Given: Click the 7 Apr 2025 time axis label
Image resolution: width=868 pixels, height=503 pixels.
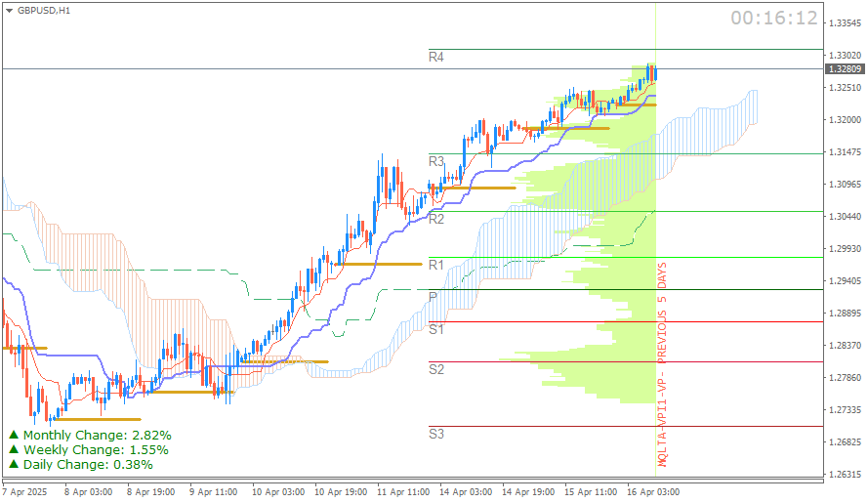Looking at the screenshot, I should point(25,492).
